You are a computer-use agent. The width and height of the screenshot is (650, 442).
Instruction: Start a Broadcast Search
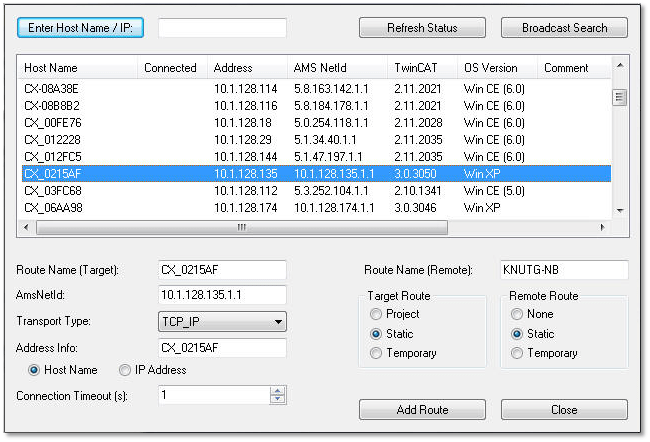tap(564, 28)
